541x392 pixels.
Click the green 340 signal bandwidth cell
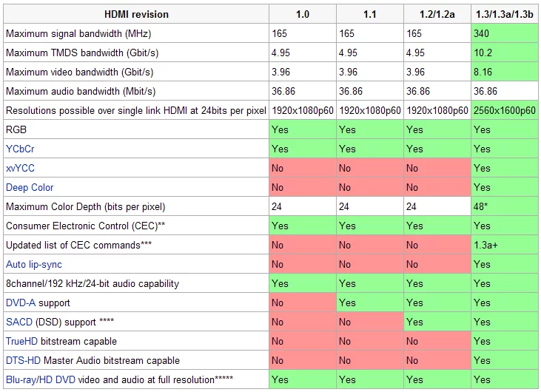pos(505,33)
